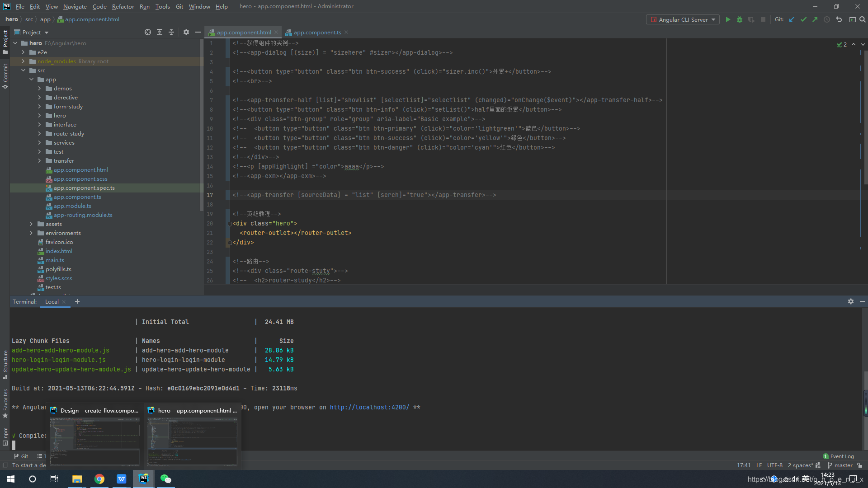Click the Local terminal tab
Image resolution: width=868 pixels, height=488 pixels.
(51, 301)
